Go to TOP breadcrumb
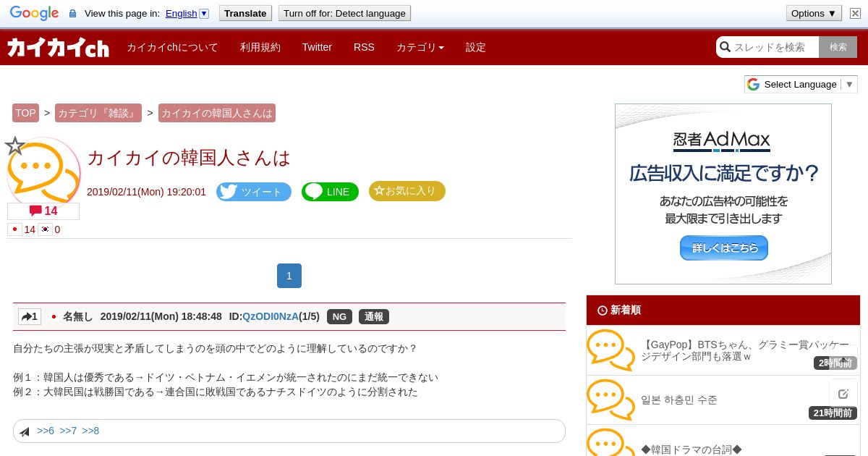Viewport: 868px width, 456px height. coord(25,113)
